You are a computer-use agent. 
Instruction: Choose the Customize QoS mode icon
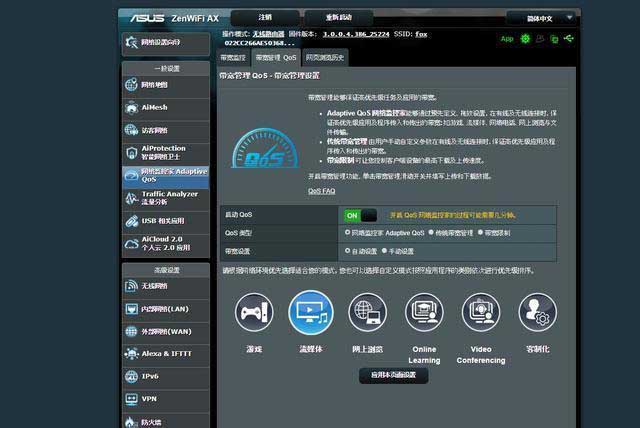pyautogui.click(x=538, y=313)
